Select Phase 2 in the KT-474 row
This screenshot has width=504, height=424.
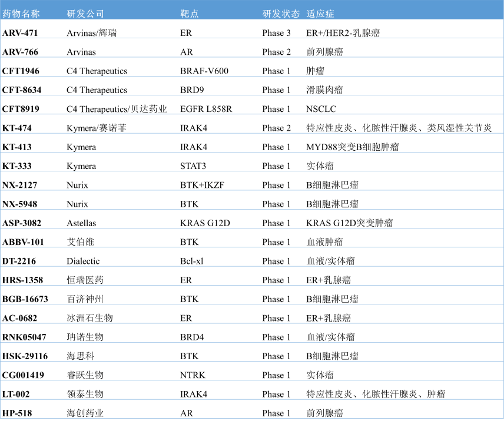(x=276, y=128)
